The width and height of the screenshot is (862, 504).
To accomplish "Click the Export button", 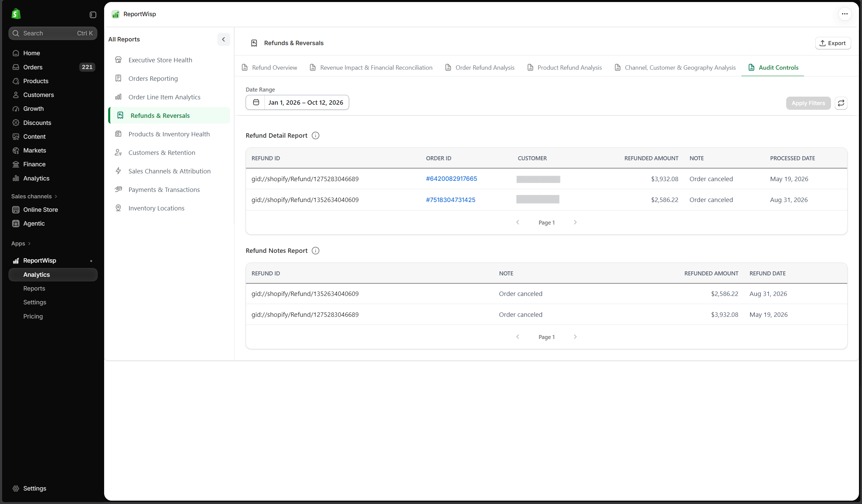I will pyautogui.click(x=833, y=43).
